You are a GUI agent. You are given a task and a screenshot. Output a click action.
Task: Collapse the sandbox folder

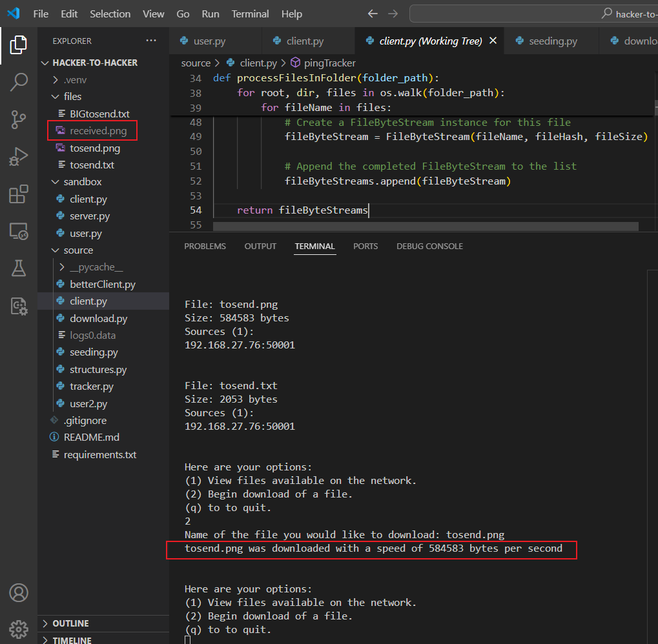click(x=82, y=182)
